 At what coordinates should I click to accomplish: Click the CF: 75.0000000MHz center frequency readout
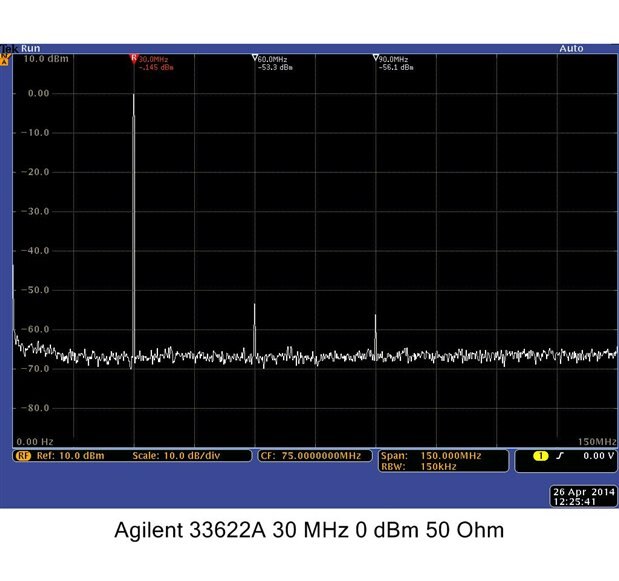coord(311,456)
